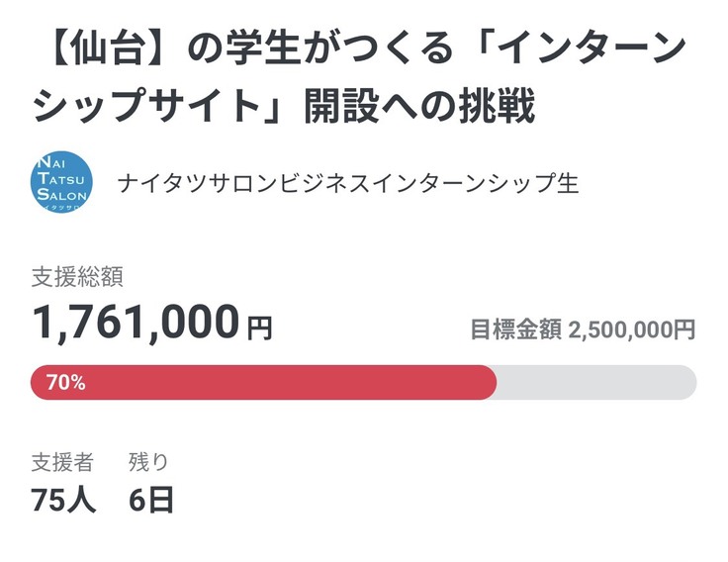Click the 75人 supporter count
Viewport: 728px width, 562px height.
(x=63, y=500)
